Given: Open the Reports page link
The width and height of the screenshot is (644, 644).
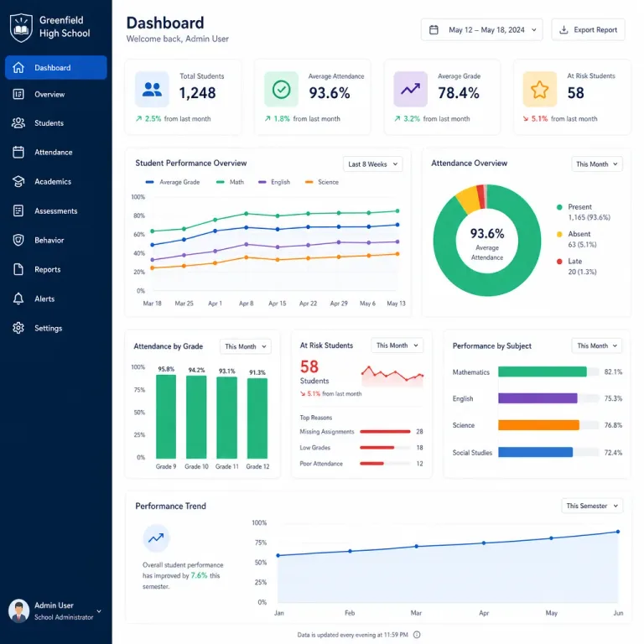Looking at the screenshot, I should pyautogui.click(x=56, y=269).
